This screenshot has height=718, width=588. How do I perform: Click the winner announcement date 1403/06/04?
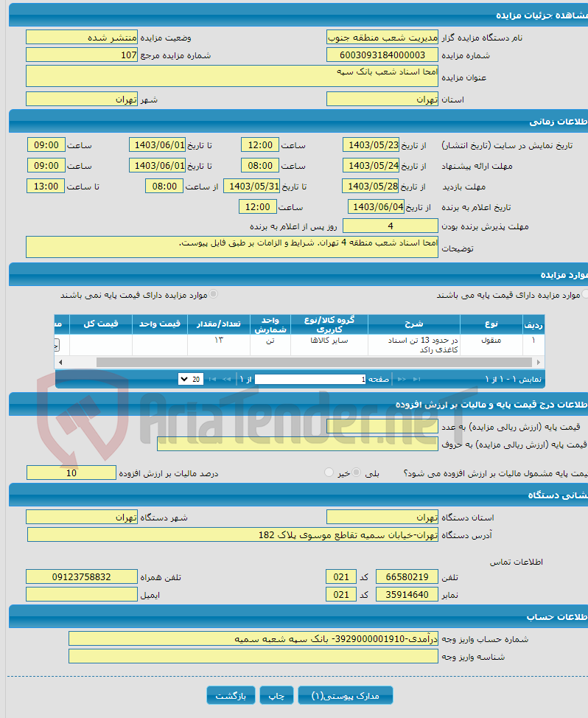pos(376,206)
